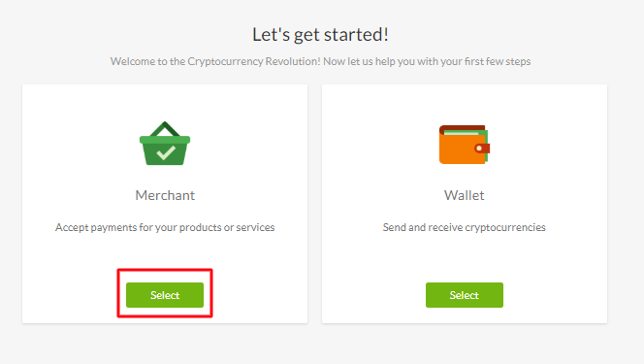Click gray page background below the cards
The width and height of the screenshot is (644, 364).
320,346
